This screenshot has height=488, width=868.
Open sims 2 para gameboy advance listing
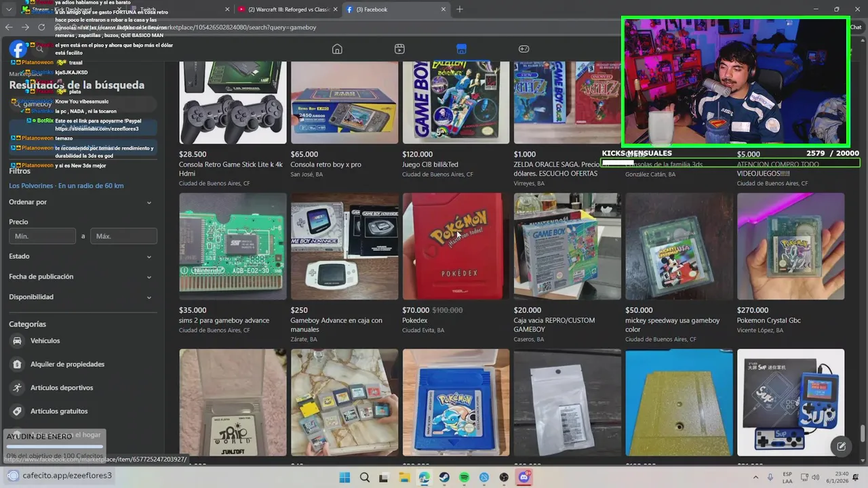pos(233,246)
